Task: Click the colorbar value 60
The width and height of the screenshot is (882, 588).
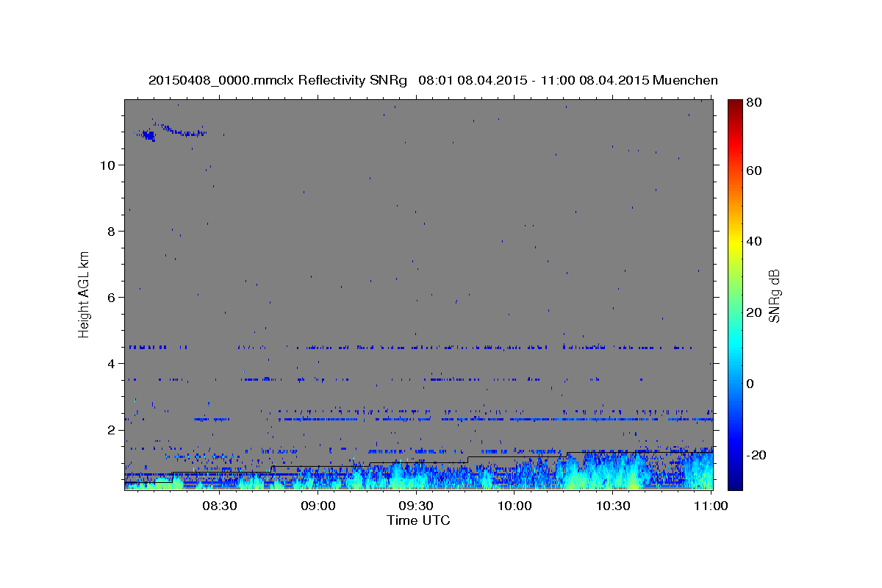Action: 753,171
